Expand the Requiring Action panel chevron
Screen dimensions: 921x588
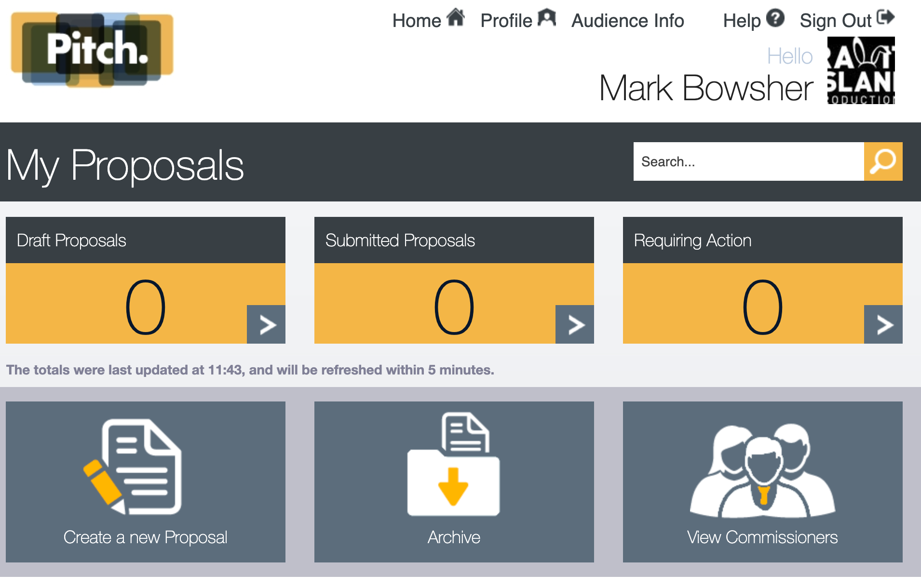pyautogui.click(x=883, y=324)
